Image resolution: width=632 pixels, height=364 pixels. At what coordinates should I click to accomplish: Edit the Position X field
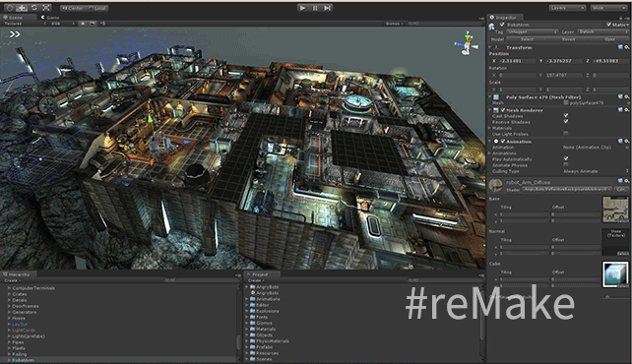518,61
